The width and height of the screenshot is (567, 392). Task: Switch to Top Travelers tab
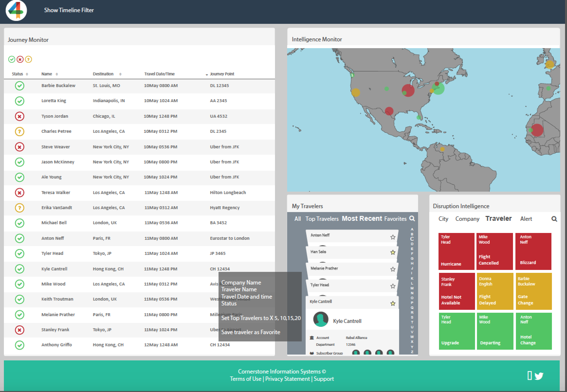pos(322,219)
